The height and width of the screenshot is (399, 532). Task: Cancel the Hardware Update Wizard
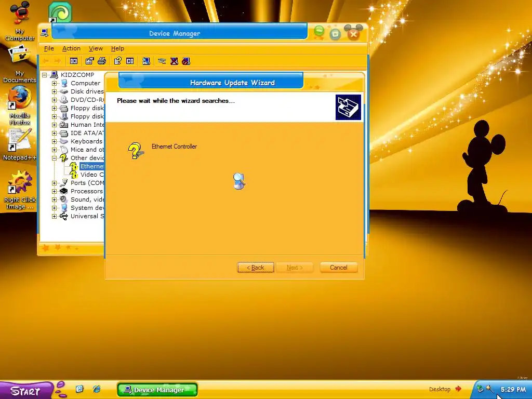339,268
